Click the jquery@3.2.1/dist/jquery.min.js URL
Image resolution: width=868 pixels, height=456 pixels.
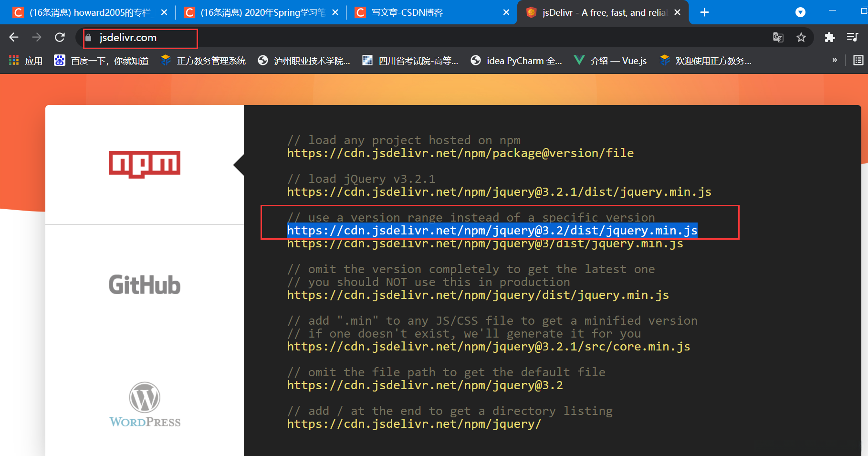pyautogui.click(x=499, y=192)
